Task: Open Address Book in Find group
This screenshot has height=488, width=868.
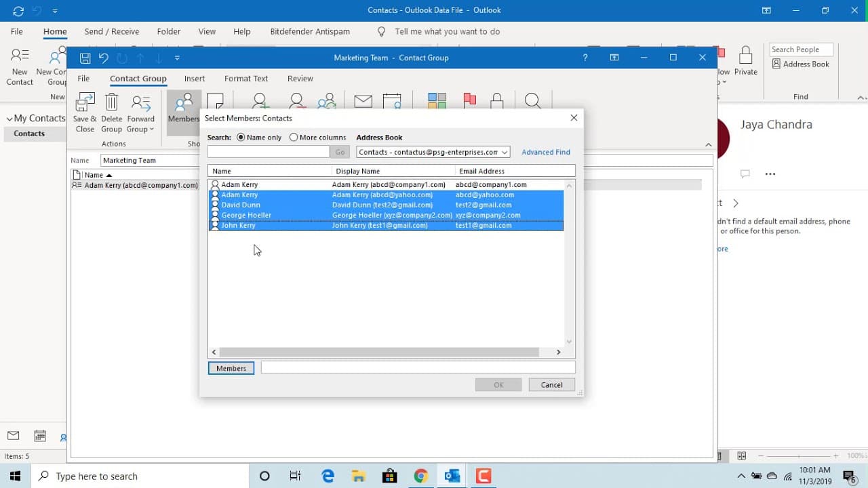Action: tap(801, 64)
